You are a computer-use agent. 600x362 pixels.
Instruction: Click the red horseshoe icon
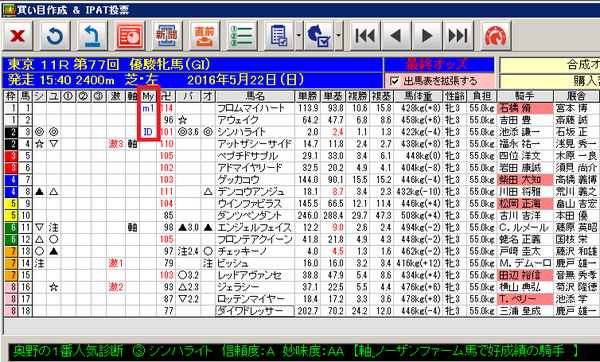coord(496,36)
